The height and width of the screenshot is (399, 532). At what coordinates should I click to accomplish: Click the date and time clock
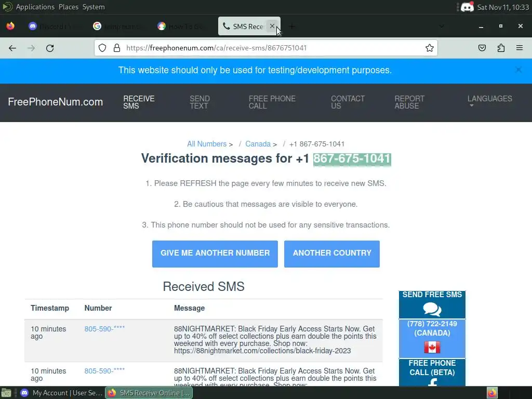point(503,7)
